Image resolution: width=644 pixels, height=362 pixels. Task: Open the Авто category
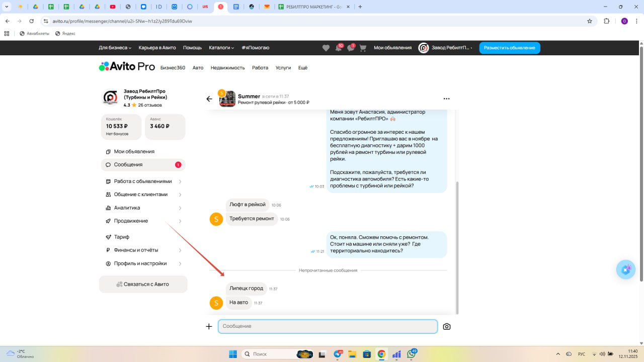point(198,68)
